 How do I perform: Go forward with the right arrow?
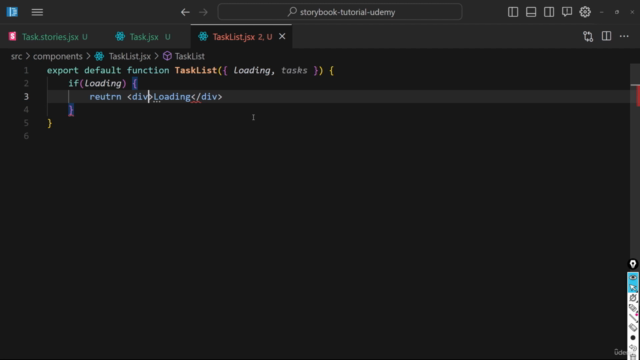(x=203, y=12)
